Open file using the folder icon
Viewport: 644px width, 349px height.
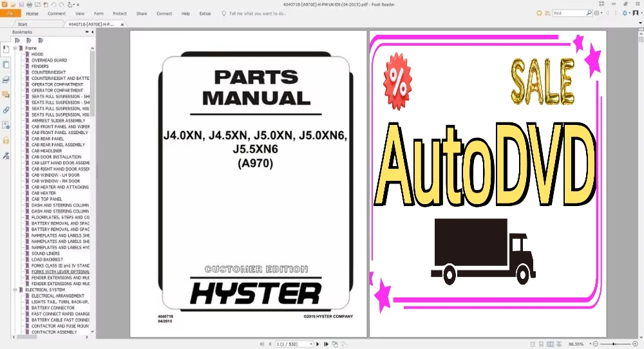[13, 5]
